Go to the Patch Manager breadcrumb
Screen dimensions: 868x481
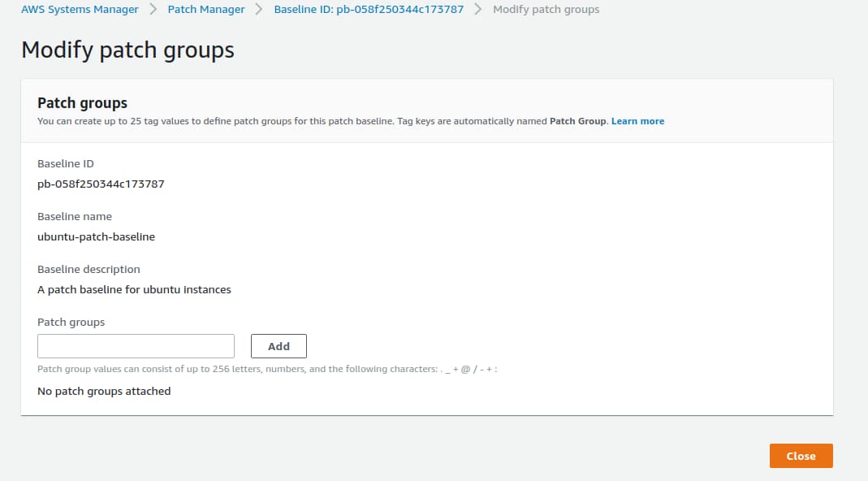(206, 10)
